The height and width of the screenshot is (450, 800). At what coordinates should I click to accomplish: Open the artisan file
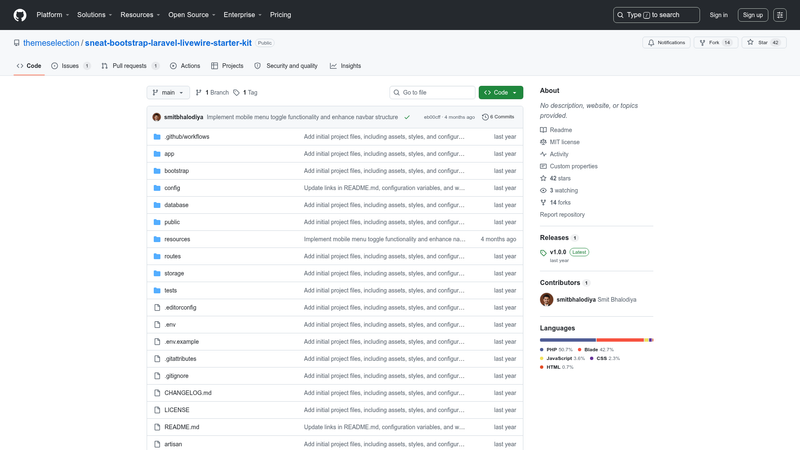tap(173, 444)
